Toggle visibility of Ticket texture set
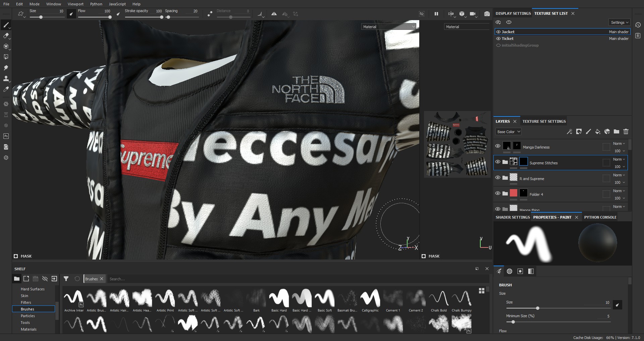This screenshot has width=644, height=341. point(498,39)
